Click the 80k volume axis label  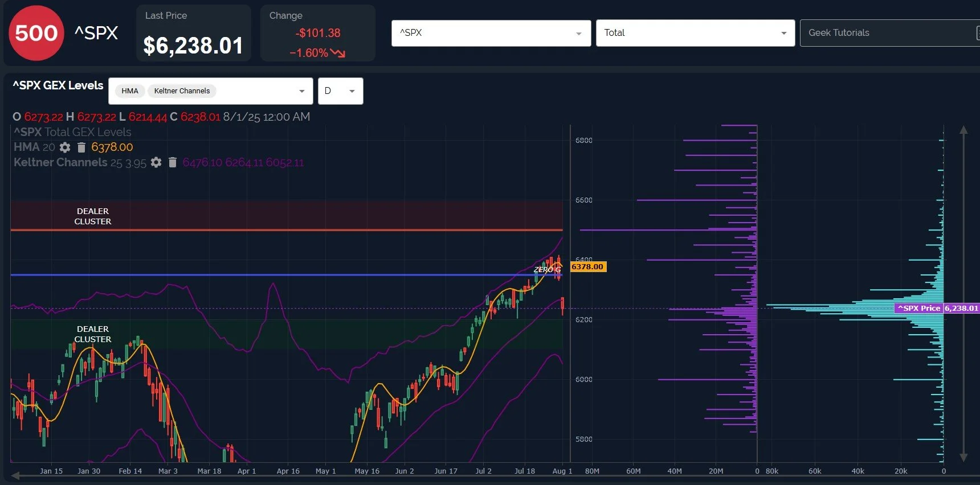tap(772, 471)
